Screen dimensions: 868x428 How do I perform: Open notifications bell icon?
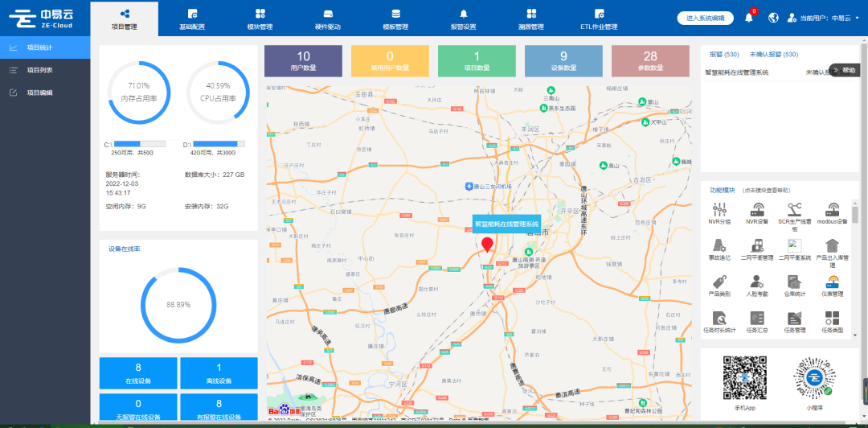[x=749, y=18]
